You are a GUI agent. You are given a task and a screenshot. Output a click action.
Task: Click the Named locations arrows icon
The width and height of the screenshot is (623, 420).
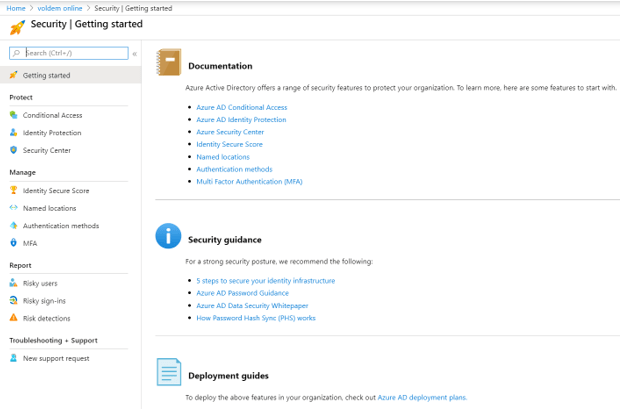tap(13, 208)
